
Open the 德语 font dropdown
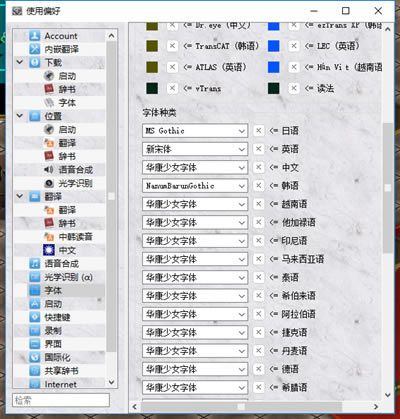[195, 369]
